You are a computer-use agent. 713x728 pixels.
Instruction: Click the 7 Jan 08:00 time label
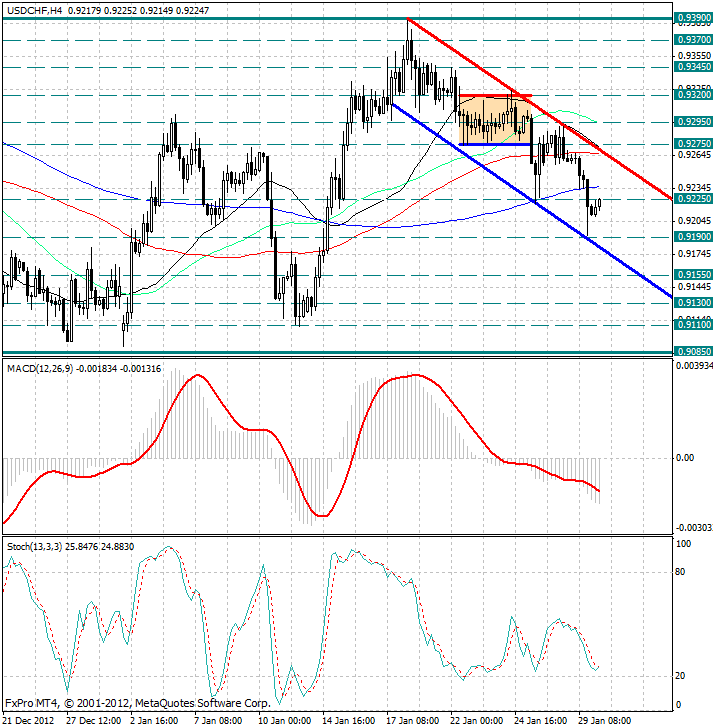click(219, 721)
